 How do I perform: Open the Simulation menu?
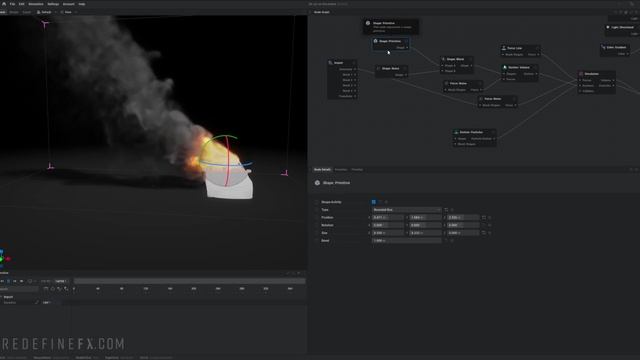coord(36,4)
